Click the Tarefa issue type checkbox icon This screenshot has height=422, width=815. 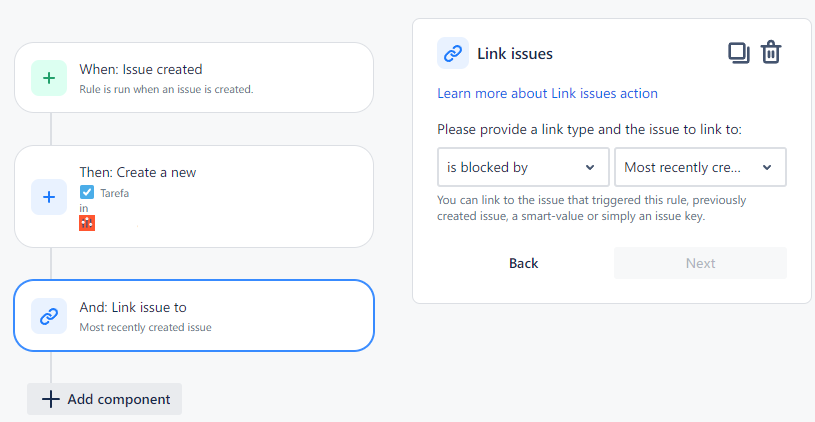click(x=87, y=192)
